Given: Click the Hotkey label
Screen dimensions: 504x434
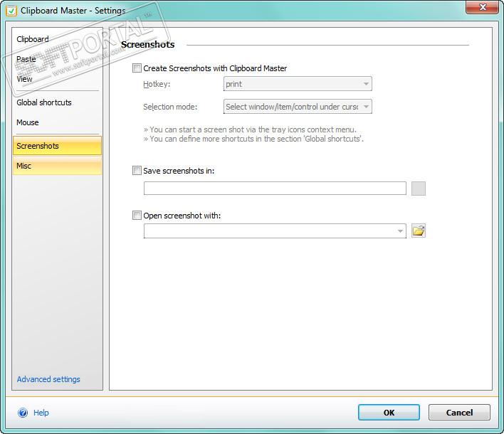Looking at the screenshot, I should 157,84.
